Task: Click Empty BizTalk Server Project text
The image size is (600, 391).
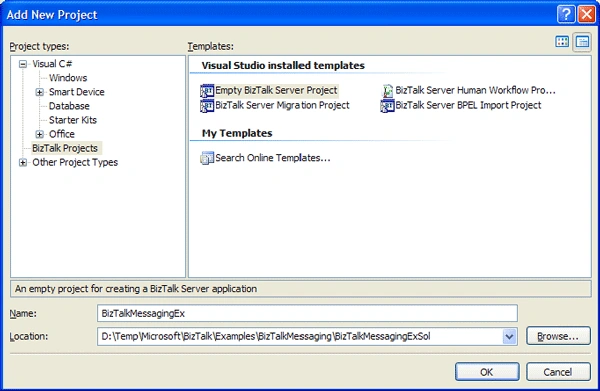Action: point(276,91)
